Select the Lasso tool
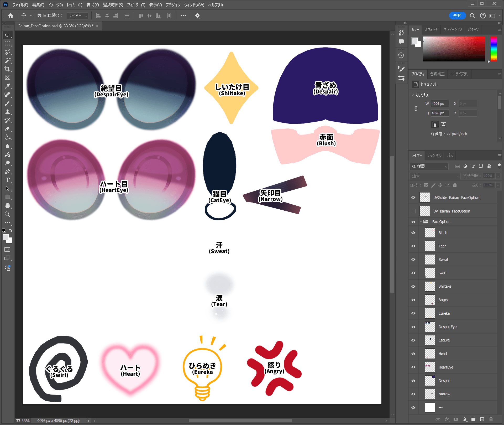Screen dimensions: 504x425 [x=7, y=52]
